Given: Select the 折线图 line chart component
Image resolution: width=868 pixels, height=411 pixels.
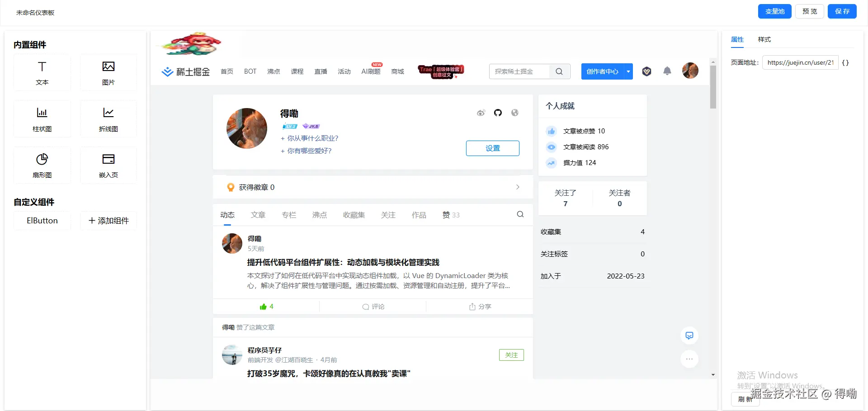Looking at the screenshot, I should point(108,119).
